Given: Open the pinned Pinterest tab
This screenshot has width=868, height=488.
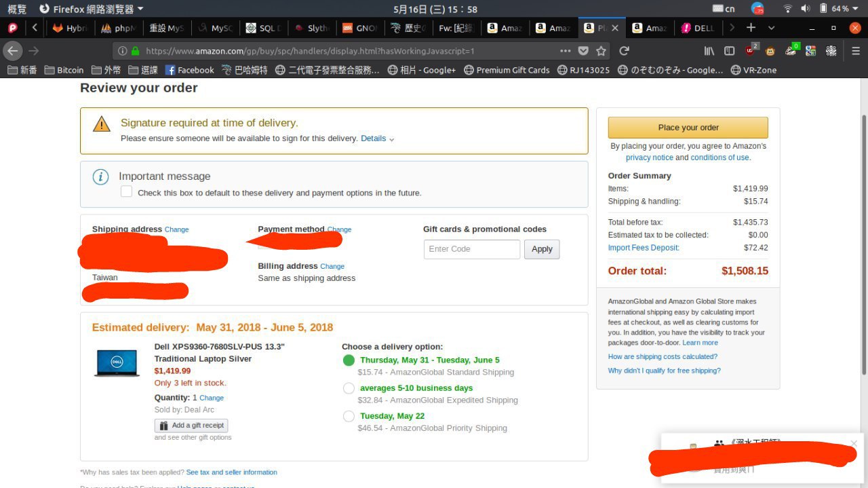Looking at the screenshot, I should click(x=12, y=28).
